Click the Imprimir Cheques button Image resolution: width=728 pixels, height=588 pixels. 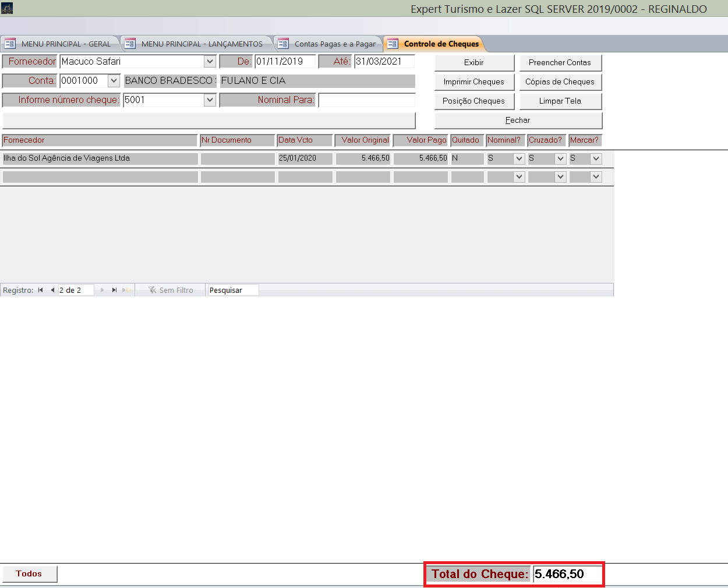pos(474,82)
